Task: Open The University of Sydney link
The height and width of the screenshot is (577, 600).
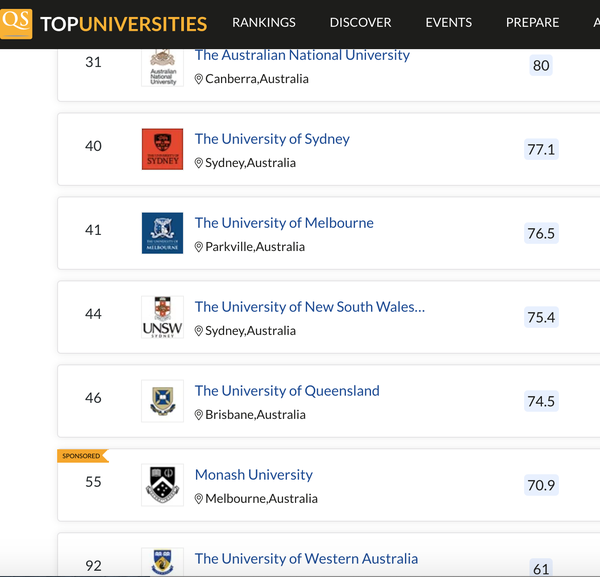Action: coord(272,139)
